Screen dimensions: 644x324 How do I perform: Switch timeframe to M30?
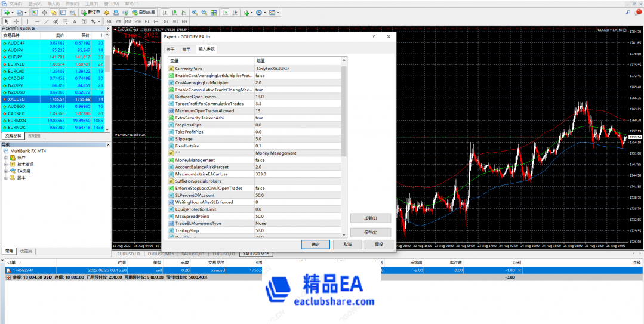pyautogui.click(x=138, y=21)
